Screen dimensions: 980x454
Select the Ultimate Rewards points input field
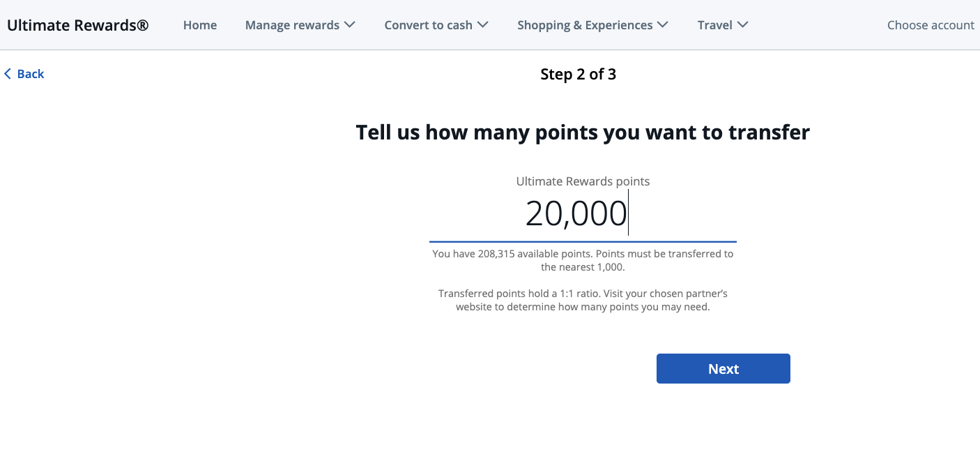(x=583, y=214)
